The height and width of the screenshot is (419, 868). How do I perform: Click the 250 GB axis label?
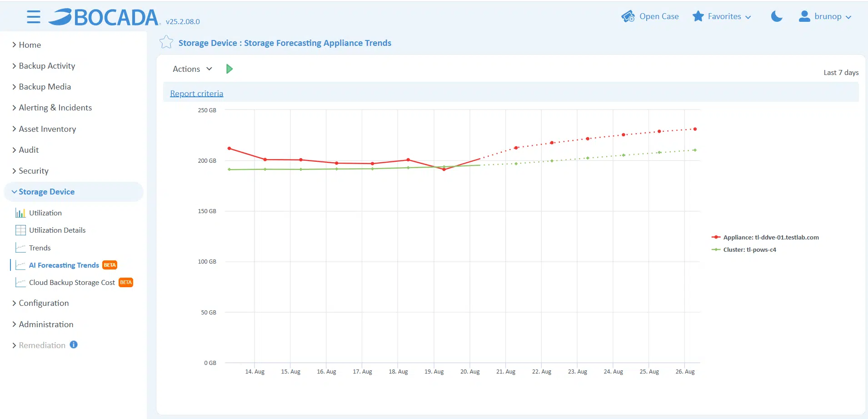pos(207,110)
